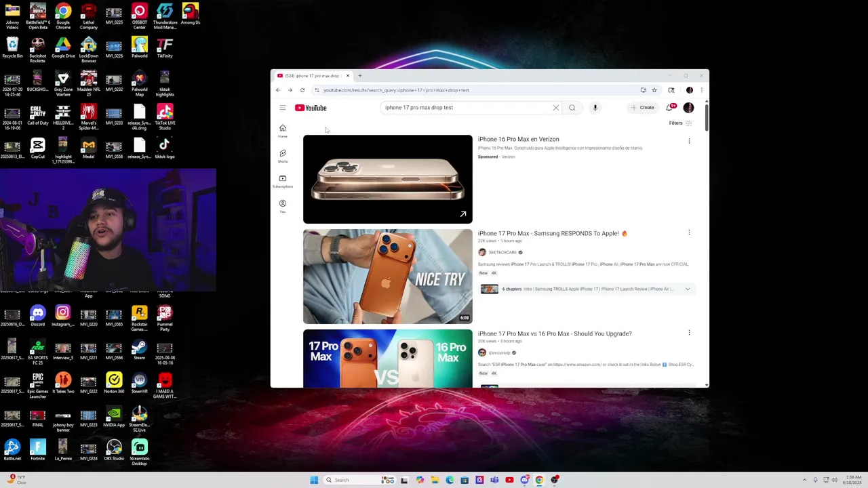The width and height of the screenshot is (868, 488).
Task: Open Epic Games Launcher shortcut
Action: (x=37, y=386)
